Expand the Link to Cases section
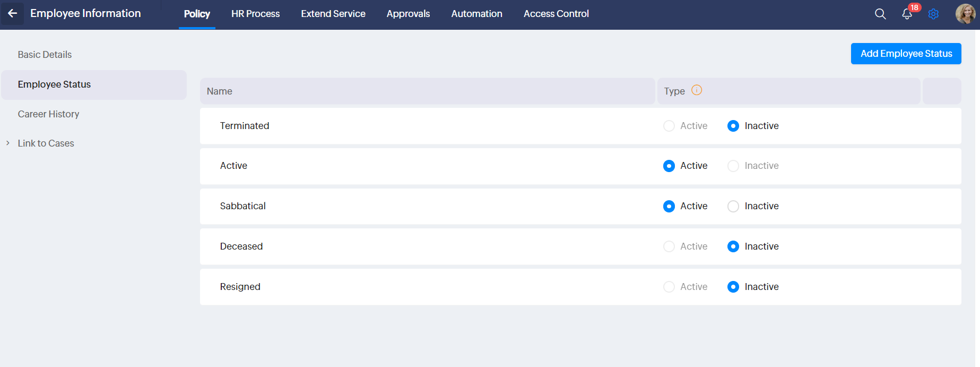Viewport: 980px width, 367px height. [8, 143]
